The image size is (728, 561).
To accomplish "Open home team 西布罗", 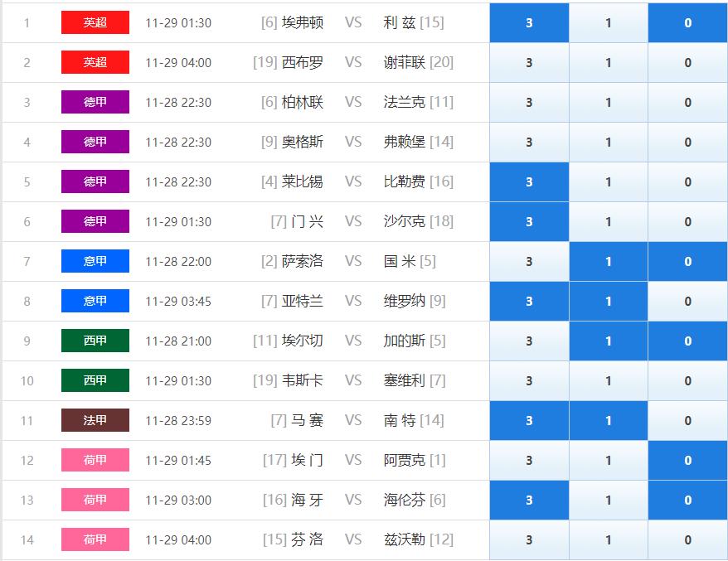I will pyautogui.click(x=303, y=62).
